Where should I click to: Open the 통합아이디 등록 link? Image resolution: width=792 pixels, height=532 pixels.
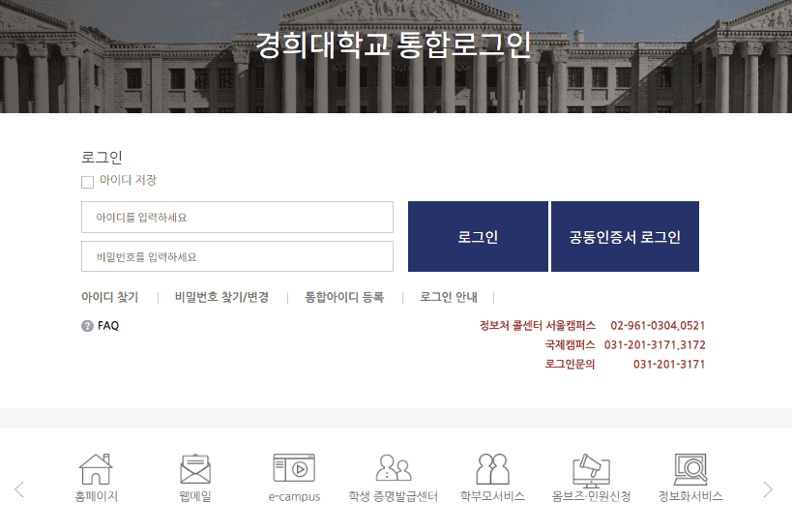344,297
